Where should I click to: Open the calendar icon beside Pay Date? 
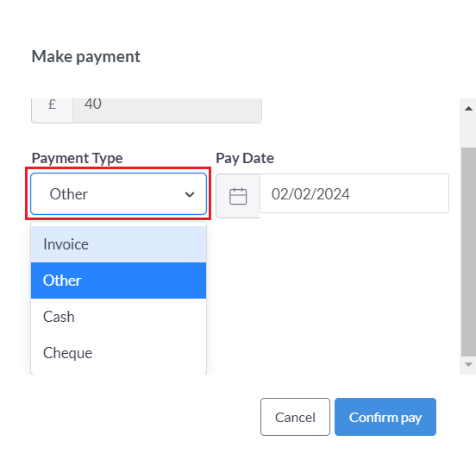coord(238,196)
